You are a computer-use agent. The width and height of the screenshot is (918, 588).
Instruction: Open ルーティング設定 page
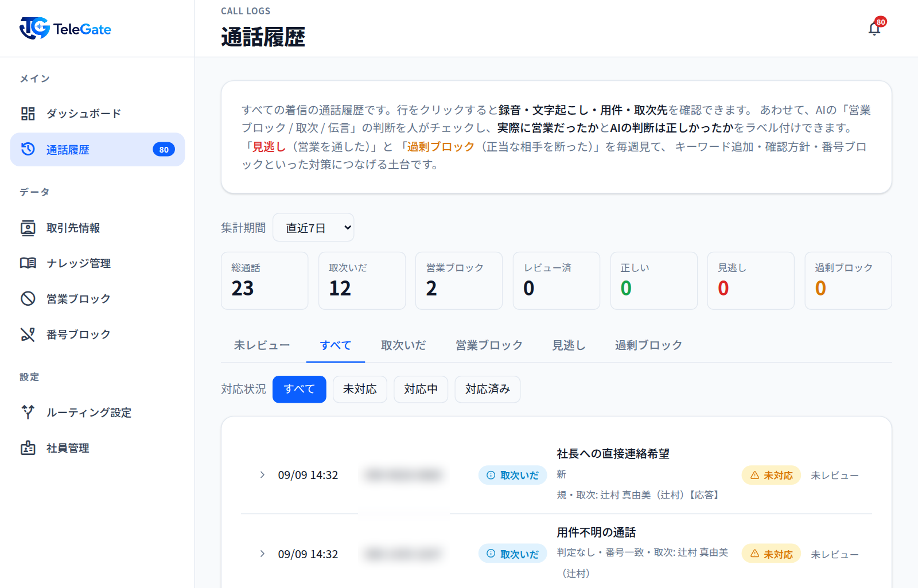[x=98, y=412]
